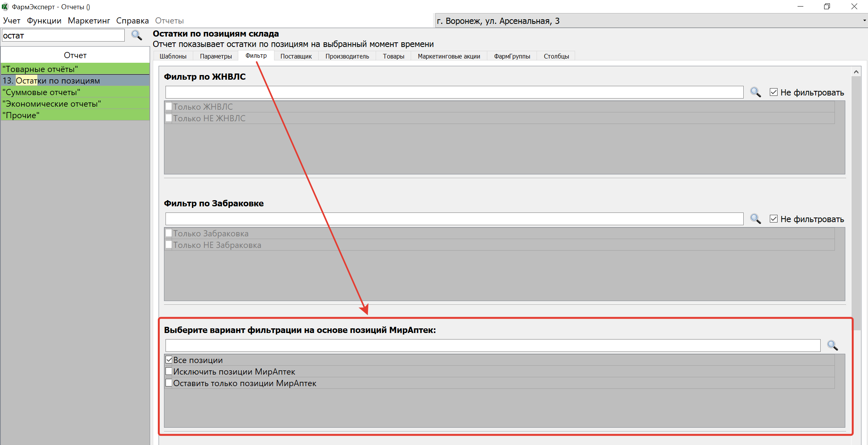868x445 pixels.
Task: Uncheck 'Не фильтровать' for Забраковка filter
Action: click(774, 219)
